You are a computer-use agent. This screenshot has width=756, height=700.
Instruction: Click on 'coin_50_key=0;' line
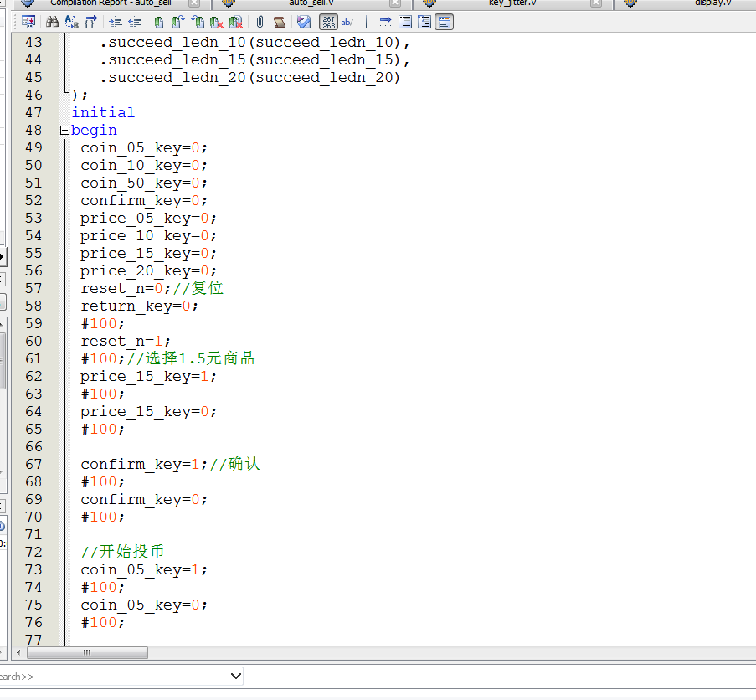coord(144,183)
